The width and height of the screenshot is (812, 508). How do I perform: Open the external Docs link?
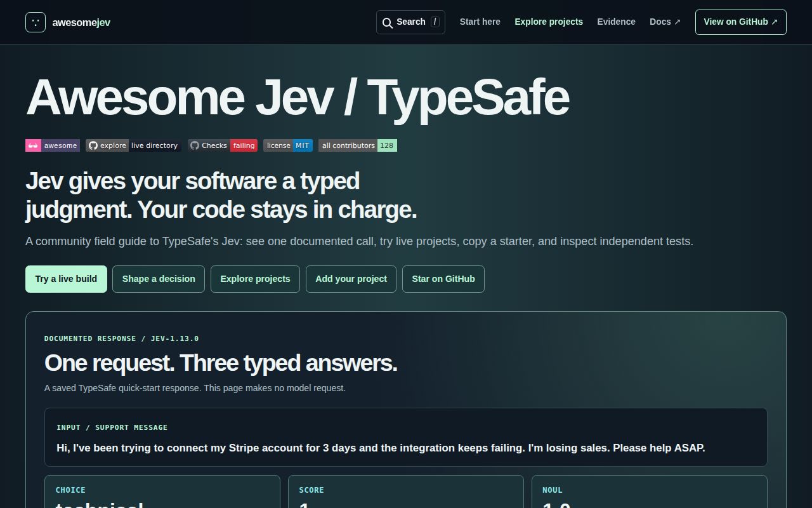[665, 22]
